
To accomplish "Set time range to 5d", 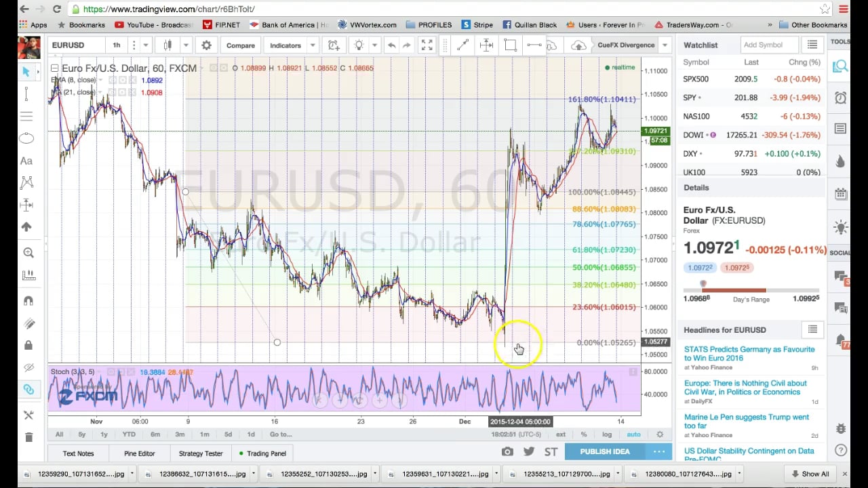I will pyautogui.click(x=228, y=434).
